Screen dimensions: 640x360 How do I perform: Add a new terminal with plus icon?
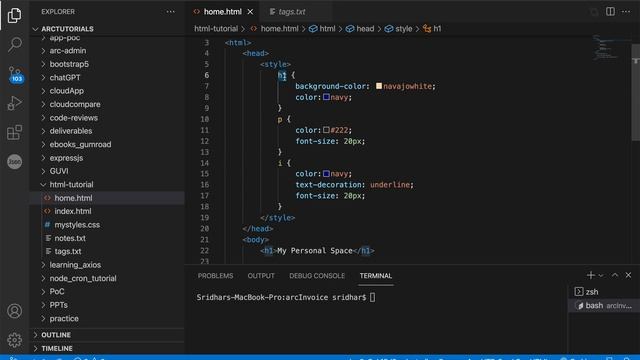590,275
